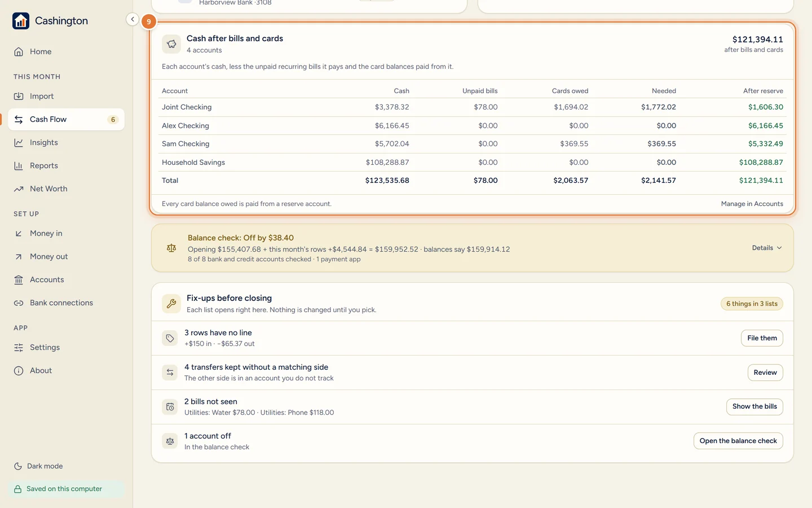Click the wrench icon next to Fix-ups before closing
This screenshot has height=508, width=812.
(x=171, y=304)
